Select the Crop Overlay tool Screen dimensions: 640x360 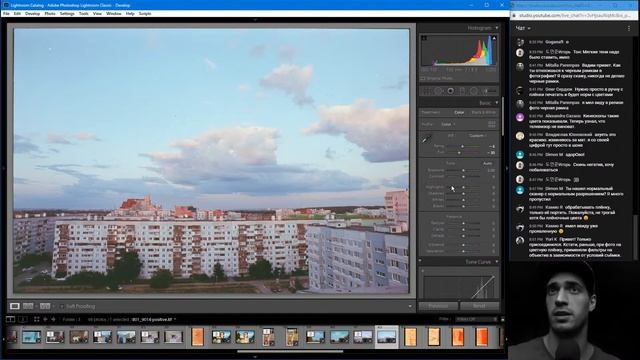[x=426, y=91]
